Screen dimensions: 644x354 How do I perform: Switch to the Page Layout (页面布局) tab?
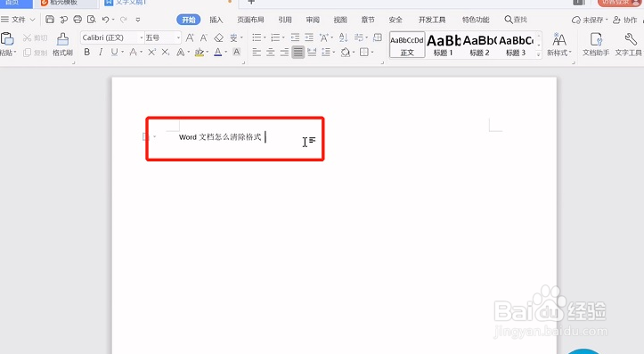[250, 20]
